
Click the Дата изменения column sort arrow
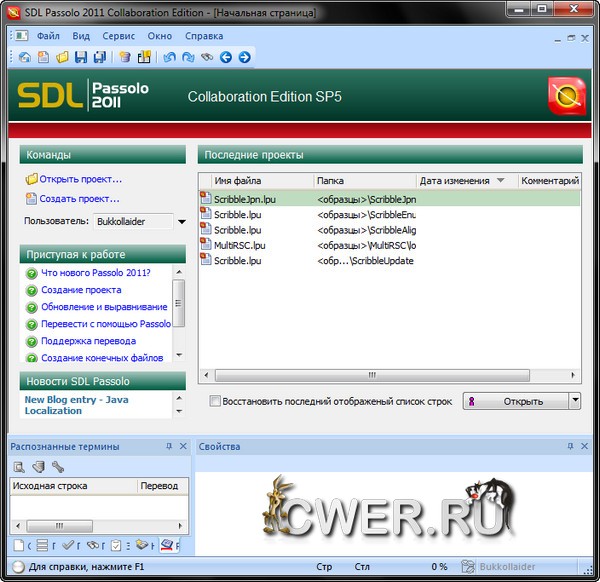[x=500, y=181]
